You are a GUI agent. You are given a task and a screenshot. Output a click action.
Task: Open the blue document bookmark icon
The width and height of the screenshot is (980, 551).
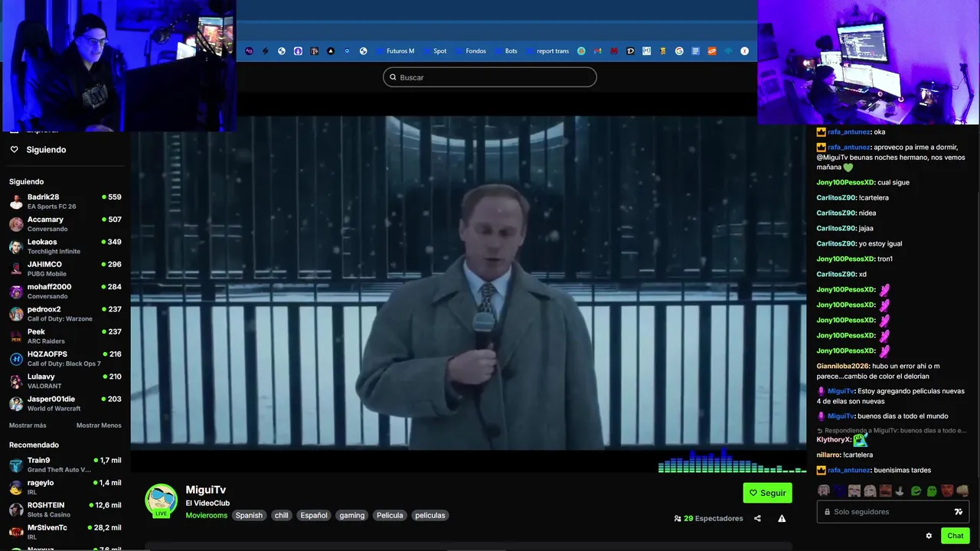pos(695,51)
